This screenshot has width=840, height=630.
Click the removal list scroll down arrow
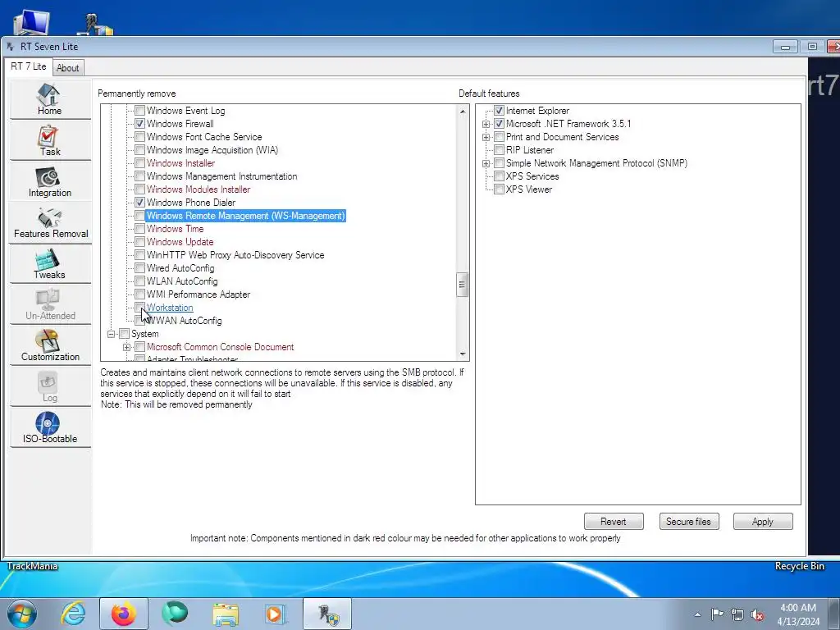(463, 354)
